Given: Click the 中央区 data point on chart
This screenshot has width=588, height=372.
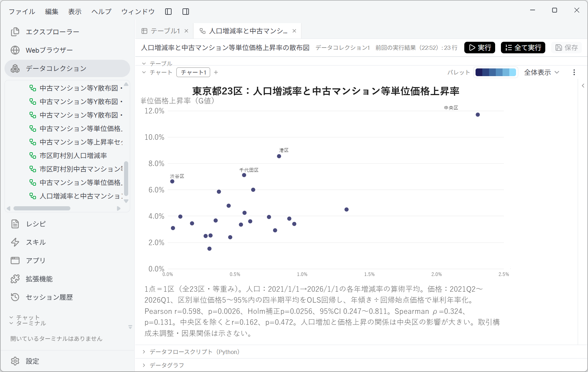Looking at the screenshot, I should (x=478, y=115).
